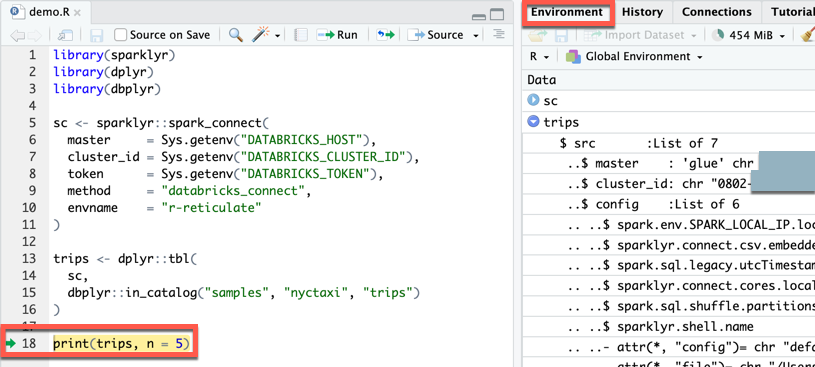Open the Source button's dropdown arrow
Viewport: 815px width, 367px height.
(x=476, y=36)
